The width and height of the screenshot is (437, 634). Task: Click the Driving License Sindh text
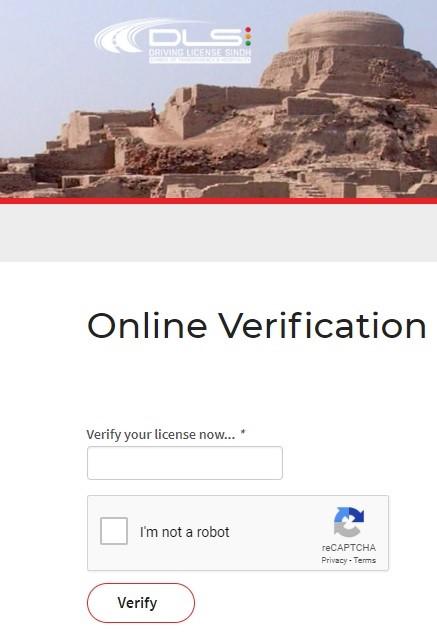coord(200,53)
